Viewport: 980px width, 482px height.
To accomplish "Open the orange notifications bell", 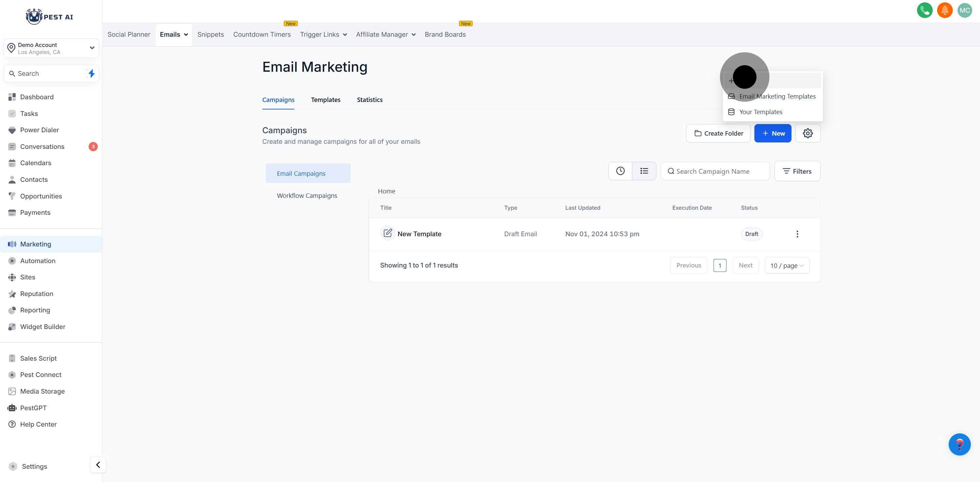I will 944,10.
